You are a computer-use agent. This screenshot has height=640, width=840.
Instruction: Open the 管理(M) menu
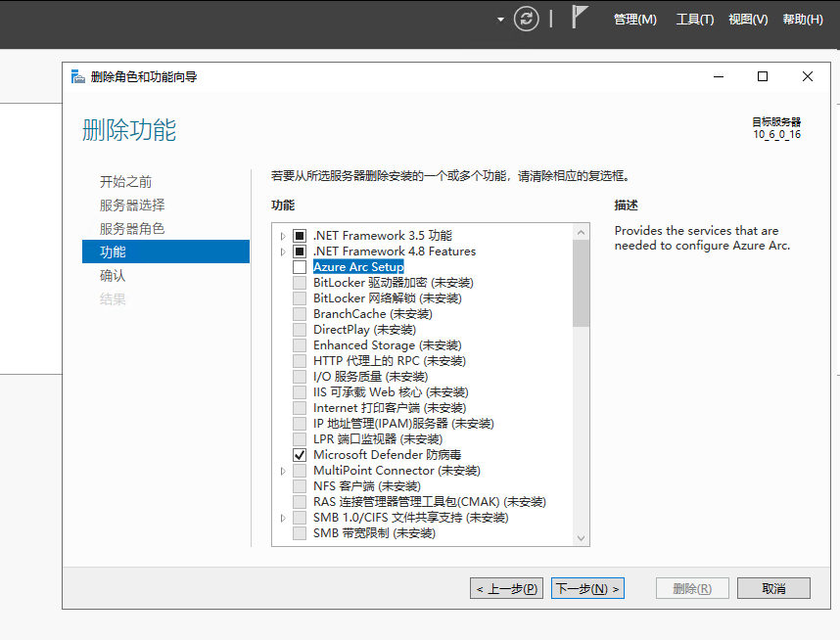point(634,20)
